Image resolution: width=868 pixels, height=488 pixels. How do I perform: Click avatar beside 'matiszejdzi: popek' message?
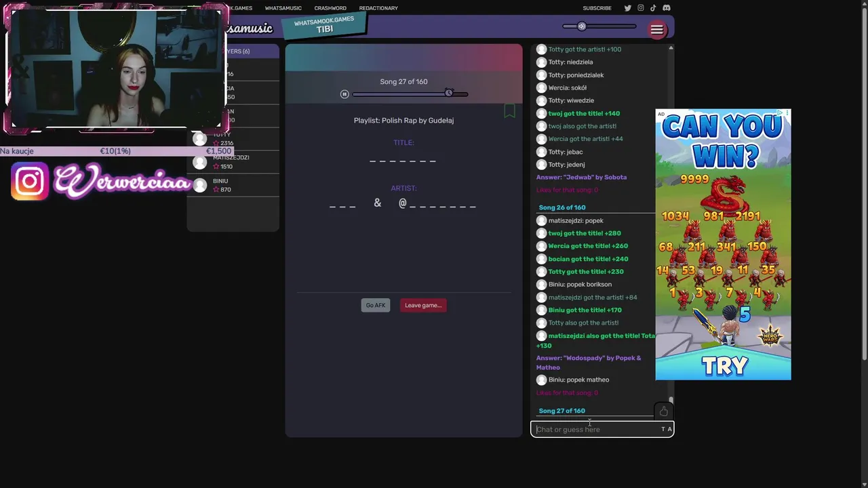coord(541,220)
